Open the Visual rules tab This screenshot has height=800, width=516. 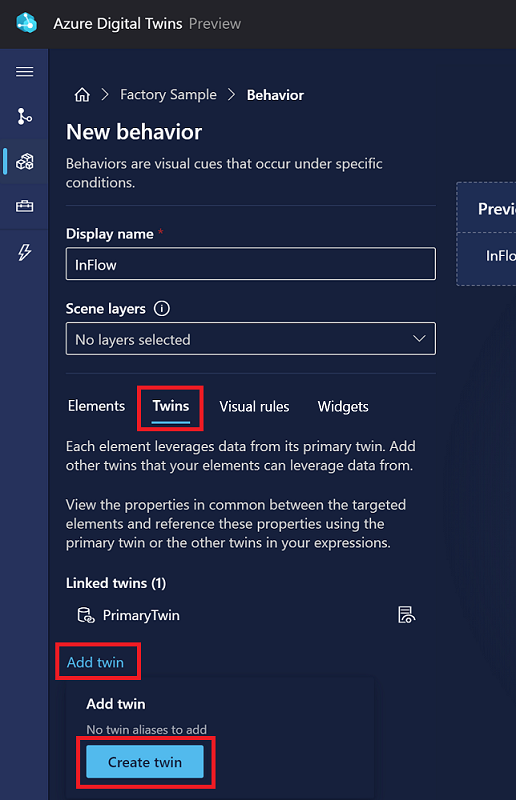(x=254, y=407)
